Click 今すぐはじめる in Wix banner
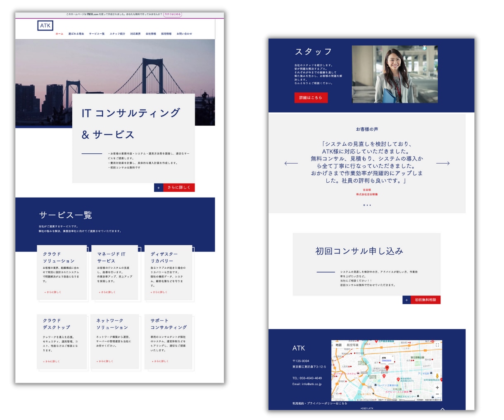504x420 pixels. (x=172, y=14)
